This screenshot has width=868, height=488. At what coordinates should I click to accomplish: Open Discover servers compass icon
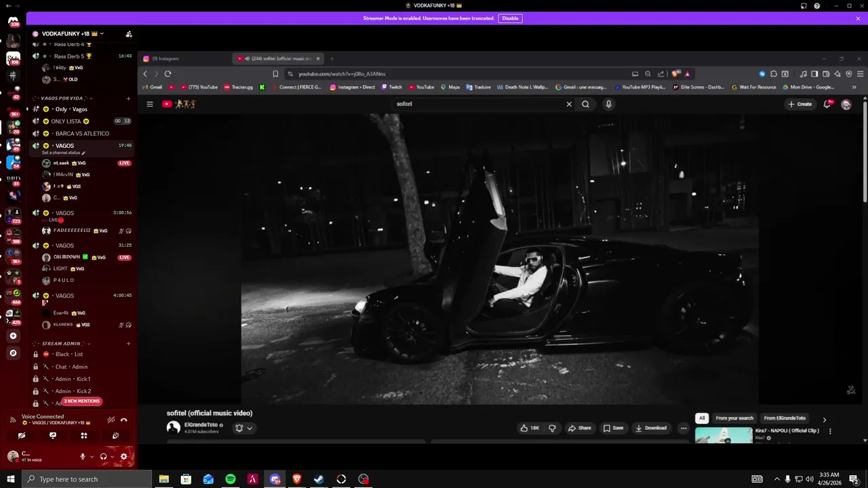click(x=13, y=353)
